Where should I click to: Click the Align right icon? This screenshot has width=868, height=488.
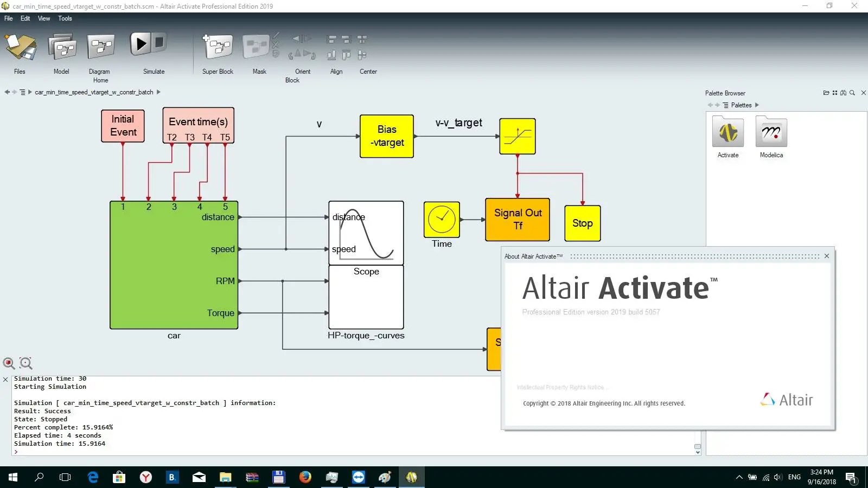click(x=346, y=39)
